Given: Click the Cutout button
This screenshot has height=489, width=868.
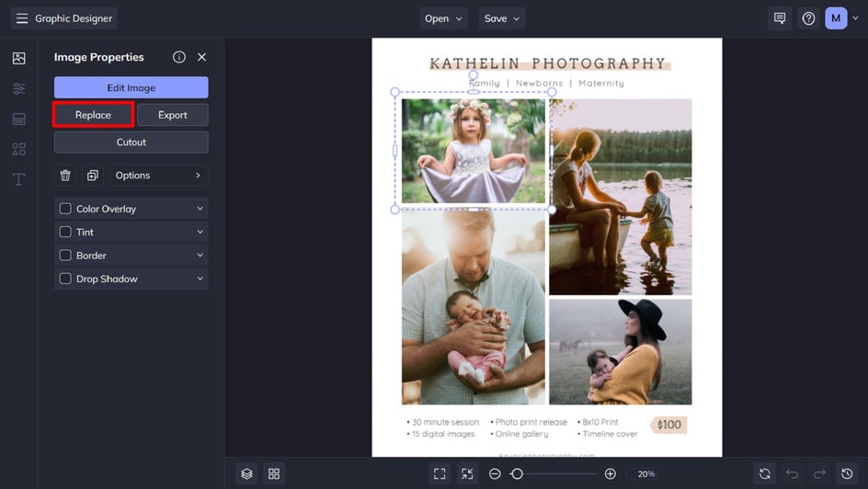Looking at the screenshot, I should [131, 142].
